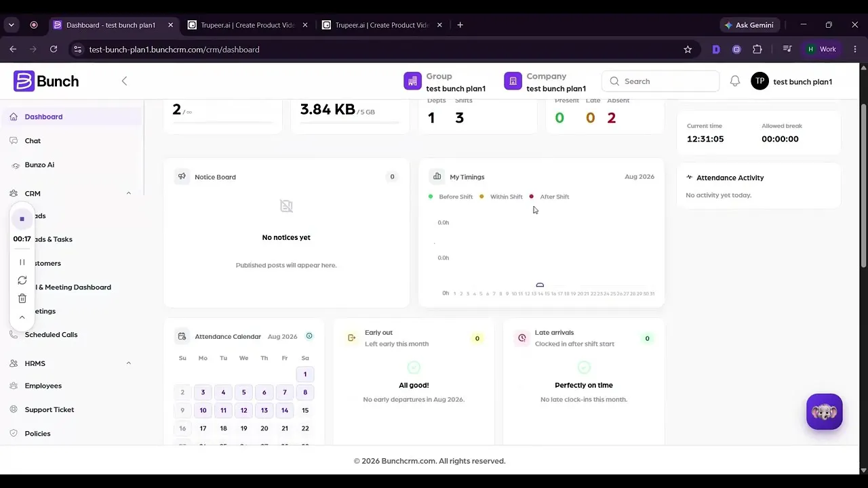
Task: Open the Bunch logo home link
Action: pyautogui.click(x=46, y=81)
